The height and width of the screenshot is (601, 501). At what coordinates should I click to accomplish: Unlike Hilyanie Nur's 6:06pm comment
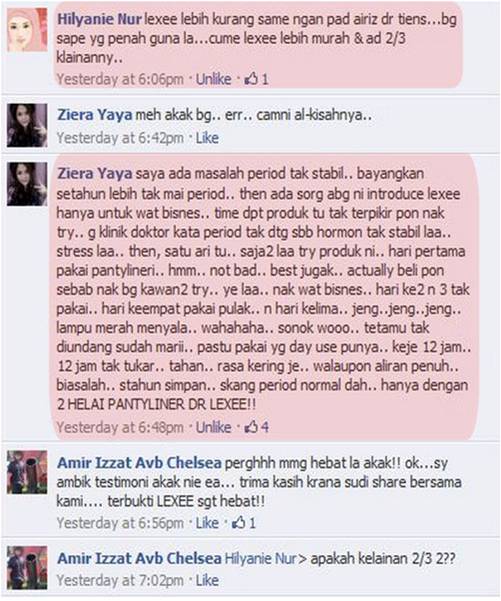[214, 79]
